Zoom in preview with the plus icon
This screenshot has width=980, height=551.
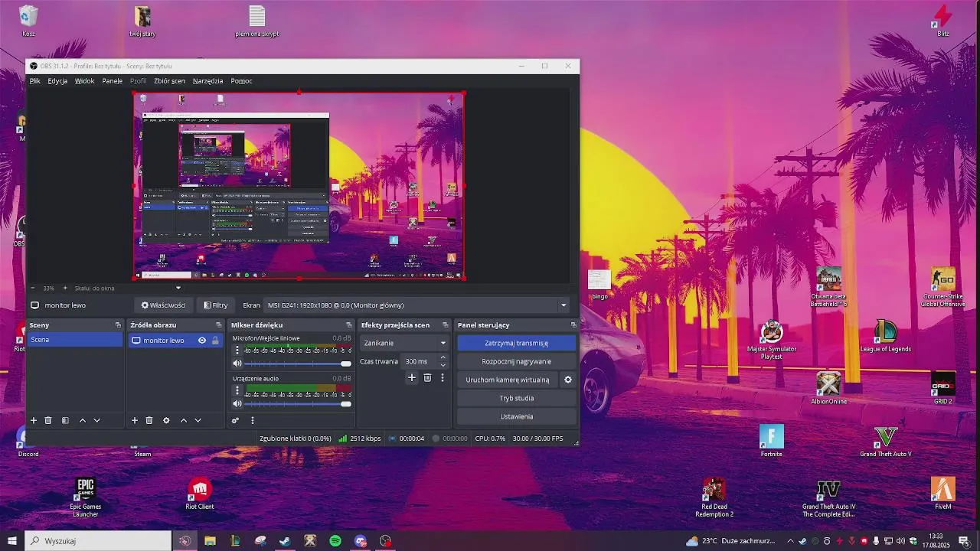65,289
